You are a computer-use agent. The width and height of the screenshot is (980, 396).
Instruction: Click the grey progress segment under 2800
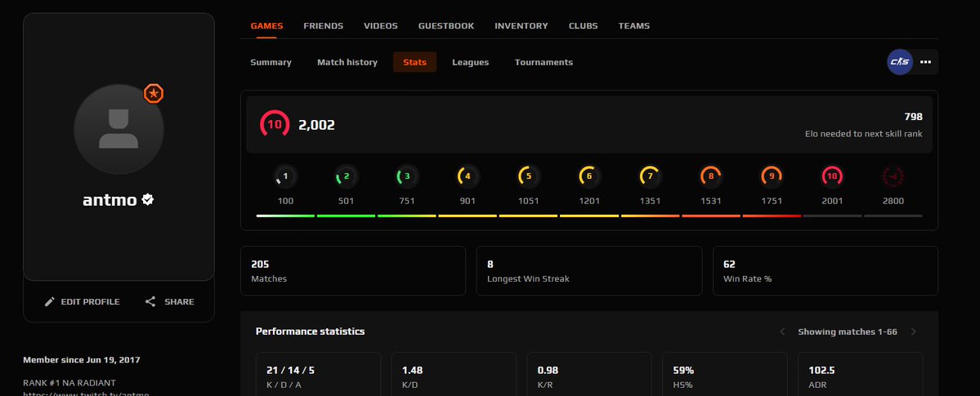coord(893,216)
